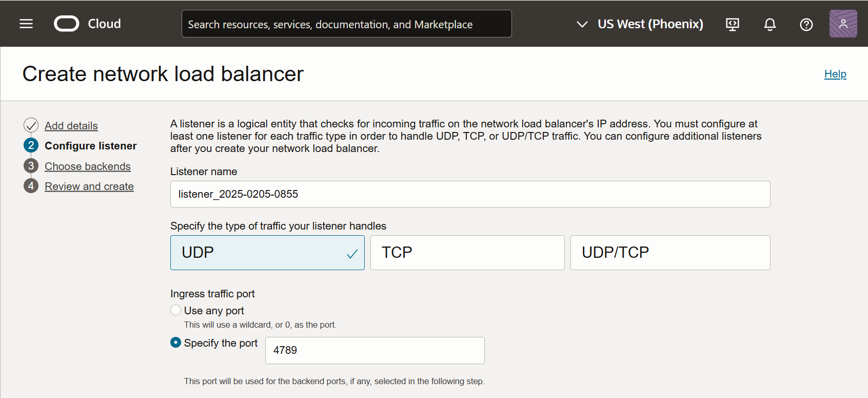
Task: Go to the Choose backends step
Action: point(88,166)
